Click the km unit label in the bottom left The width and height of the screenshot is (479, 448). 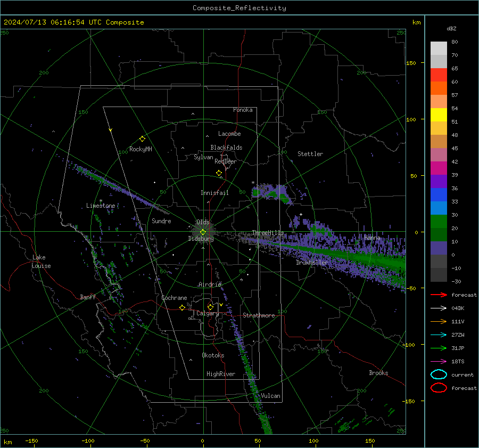coord(7,442)
